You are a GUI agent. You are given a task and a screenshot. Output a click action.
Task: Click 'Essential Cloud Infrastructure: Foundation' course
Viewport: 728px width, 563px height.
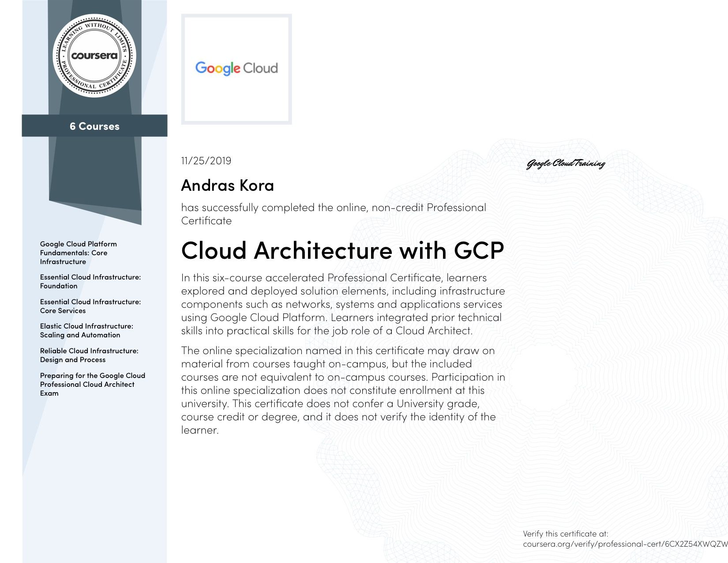pyautogui.click(x=90, y=281)
